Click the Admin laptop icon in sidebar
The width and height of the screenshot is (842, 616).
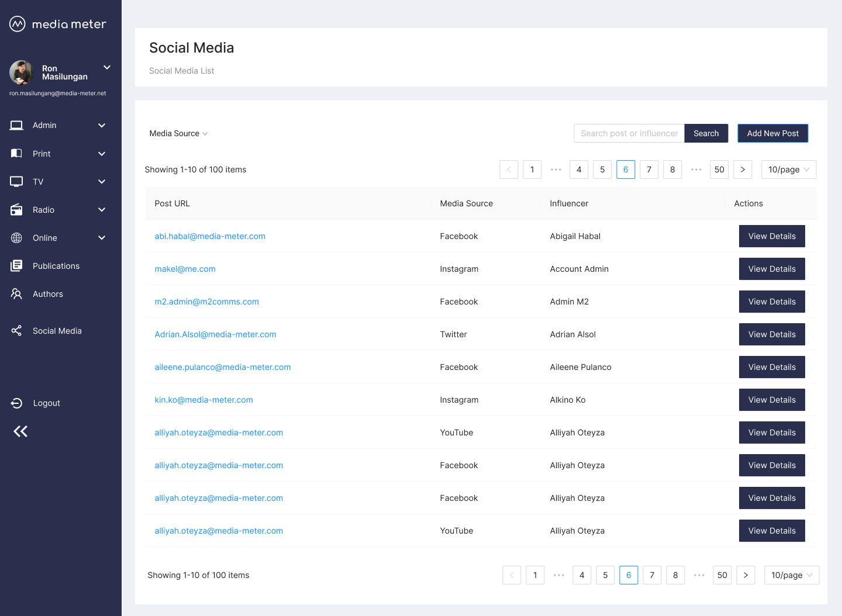(16, 125)
